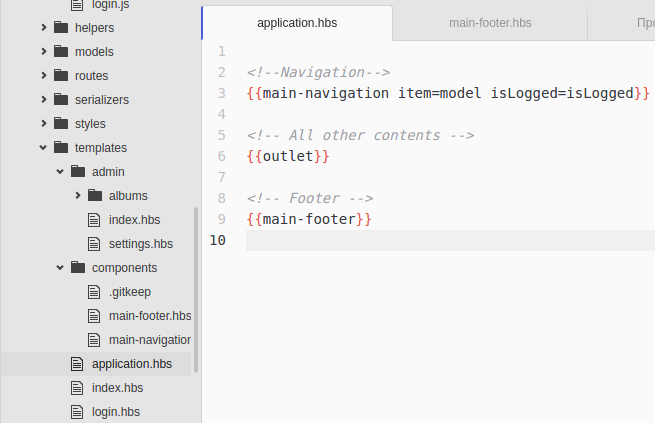655x423 pixels.
Task: Expand the routes folder chevron
Action: tap(44, 76)
